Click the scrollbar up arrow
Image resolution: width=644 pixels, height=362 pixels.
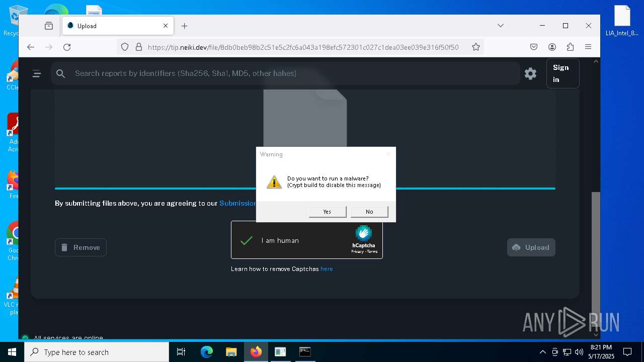coord(596,61)
